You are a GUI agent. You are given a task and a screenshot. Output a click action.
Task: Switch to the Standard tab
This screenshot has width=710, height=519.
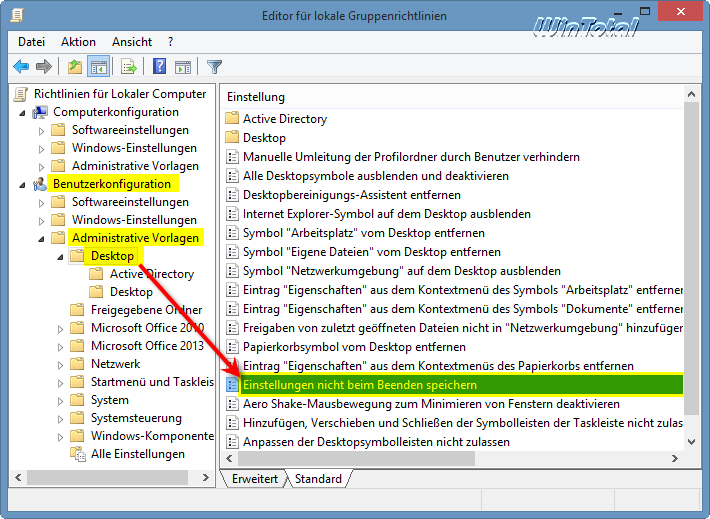318,479
